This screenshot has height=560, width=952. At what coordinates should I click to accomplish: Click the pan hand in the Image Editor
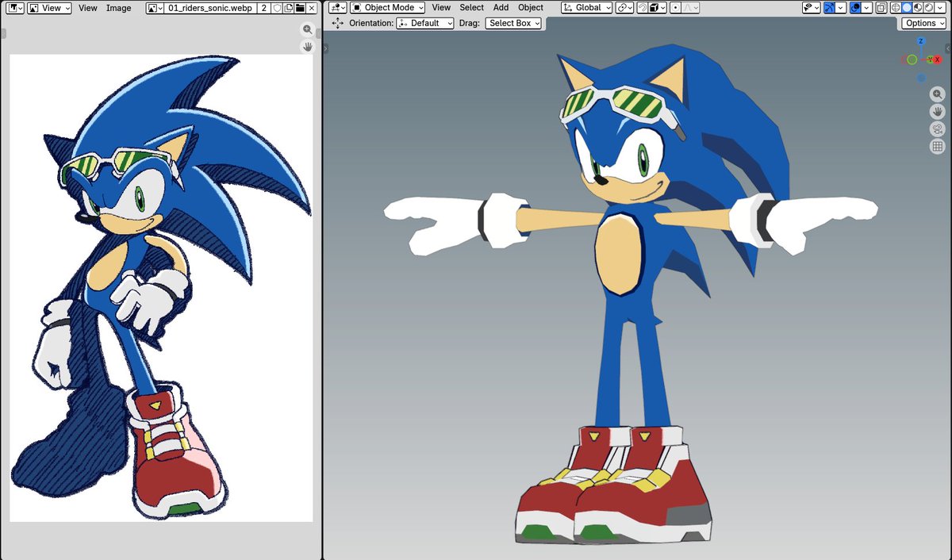308,47
